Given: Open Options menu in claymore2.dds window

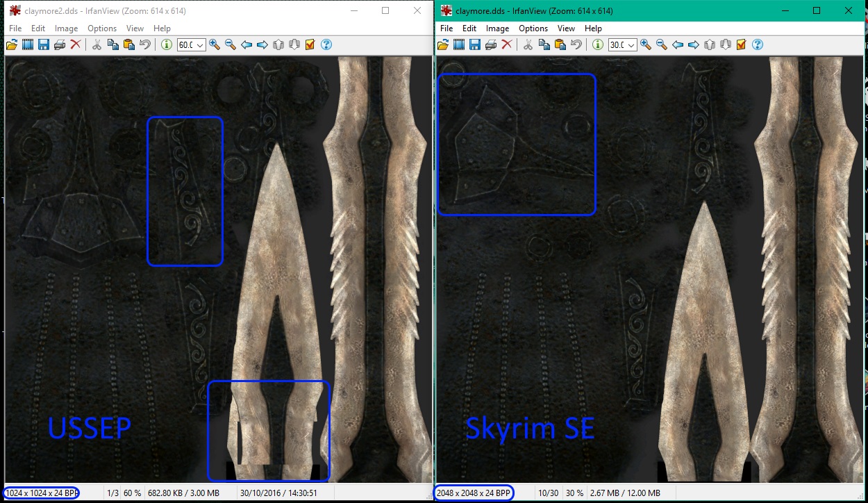Looking at the screenshot, I should coord(102,28).
